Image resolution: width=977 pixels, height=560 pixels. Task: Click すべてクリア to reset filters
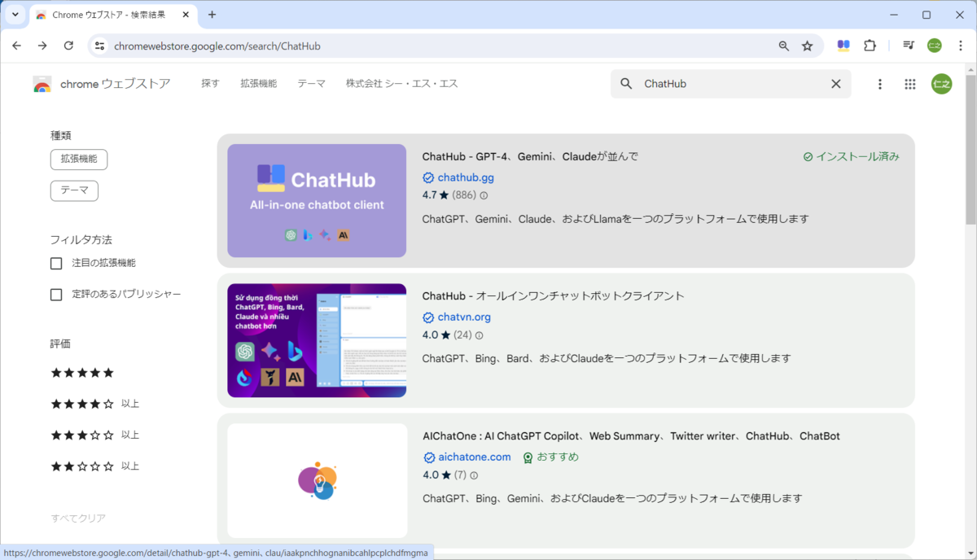(78, 518)
